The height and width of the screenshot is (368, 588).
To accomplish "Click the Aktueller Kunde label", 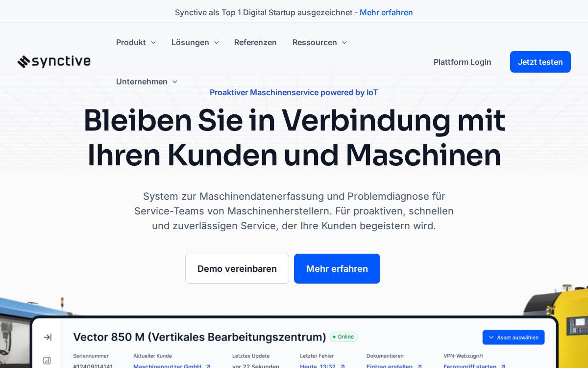I will [152, 356].
